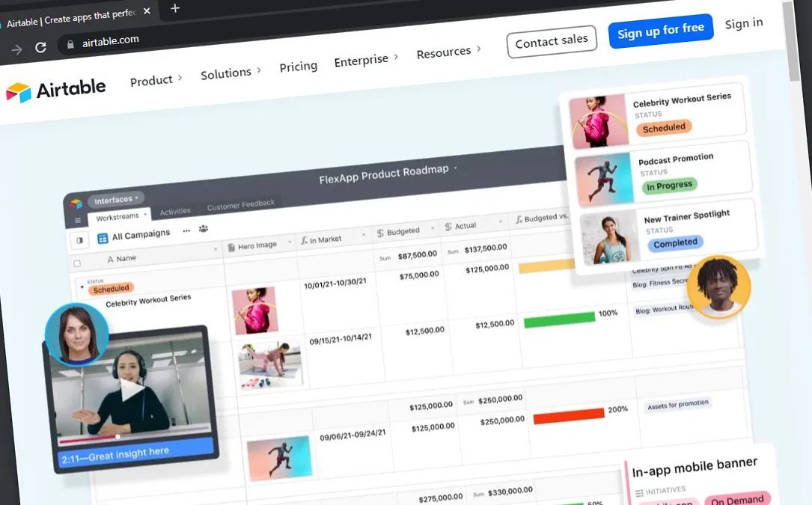The image size is (812, 505).
Task: Go to the Pricing page
Action: [299, 67]
